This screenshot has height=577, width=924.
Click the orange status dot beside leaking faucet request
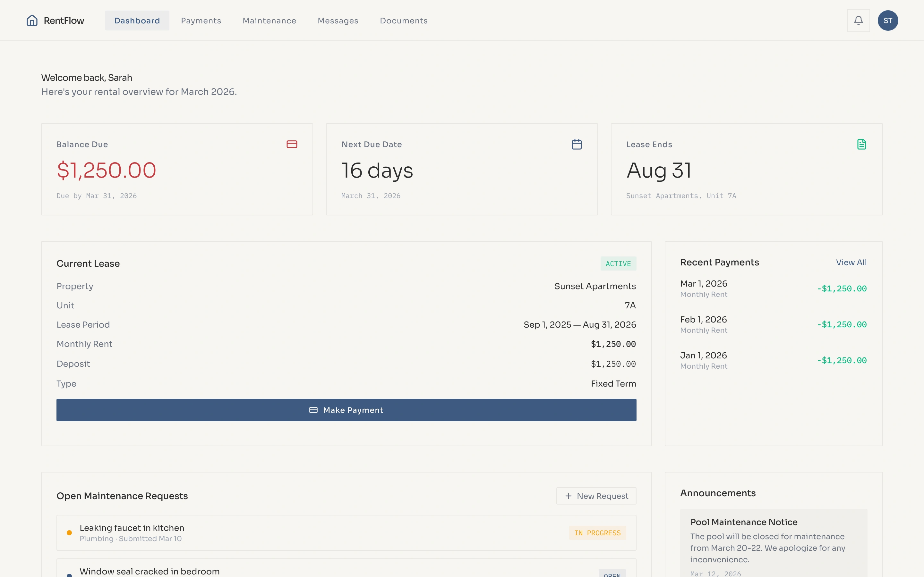pos(70,532)
